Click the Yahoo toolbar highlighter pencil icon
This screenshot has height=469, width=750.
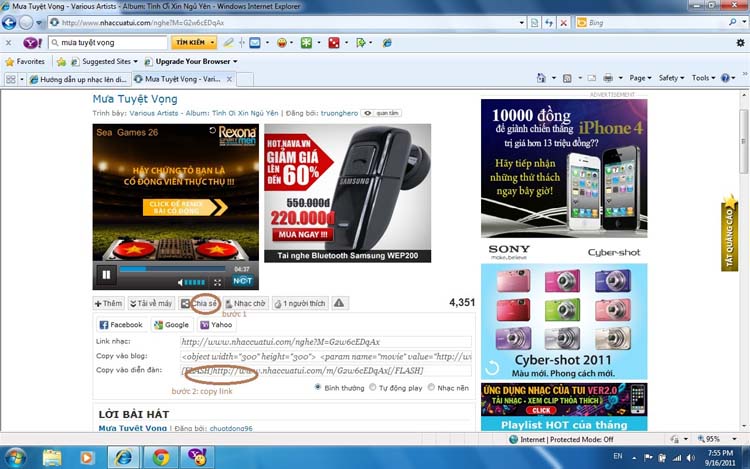[x=229, y=43]
